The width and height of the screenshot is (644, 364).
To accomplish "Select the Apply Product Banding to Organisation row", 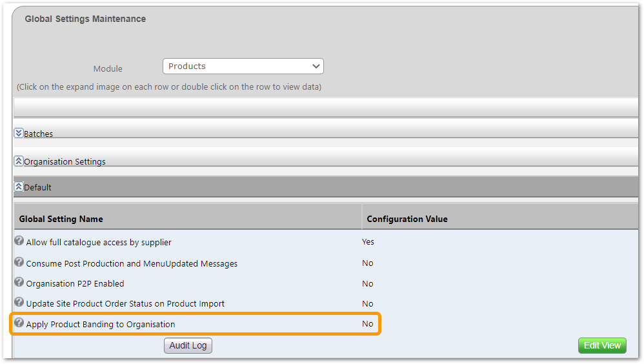I will point(195,324).
